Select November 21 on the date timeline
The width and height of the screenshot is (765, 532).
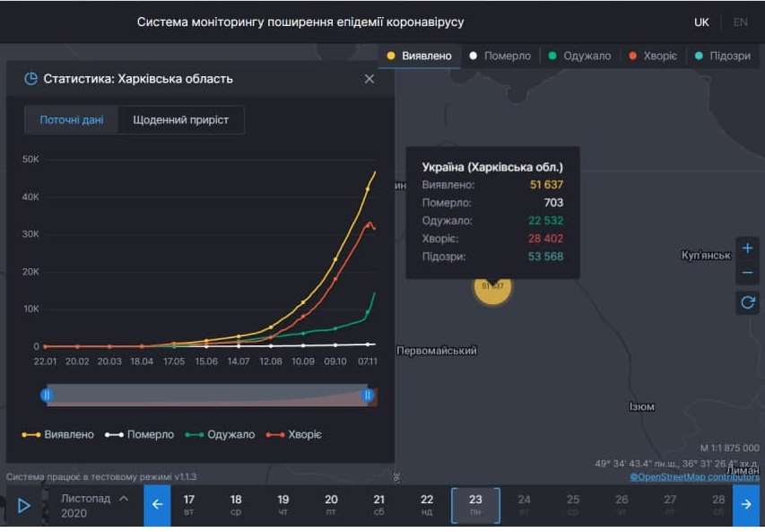point(378,505)
